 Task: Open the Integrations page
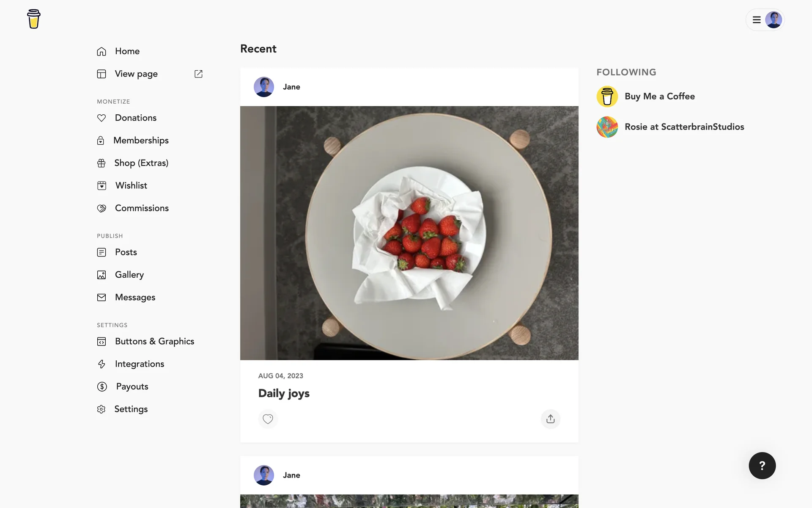(x=139, y=364)
